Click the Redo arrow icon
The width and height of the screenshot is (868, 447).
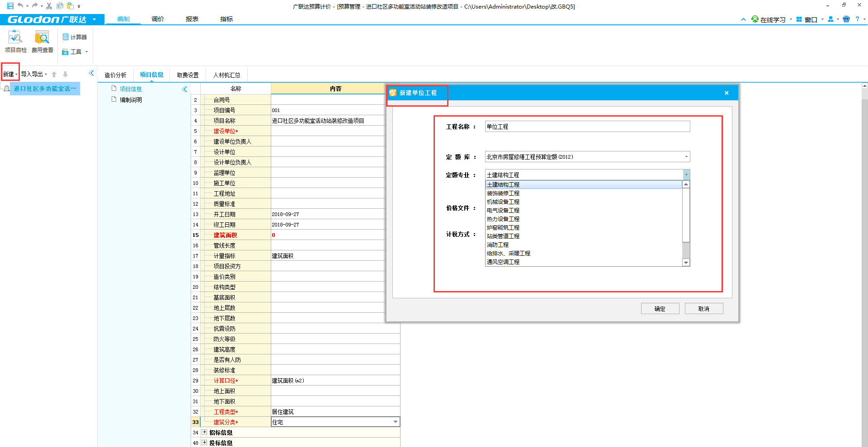35,6
